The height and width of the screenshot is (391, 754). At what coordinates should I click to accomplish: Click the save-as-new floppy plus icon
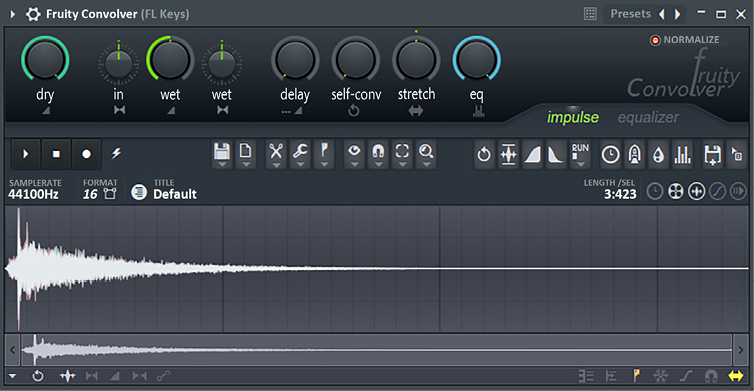coord(713,155)
